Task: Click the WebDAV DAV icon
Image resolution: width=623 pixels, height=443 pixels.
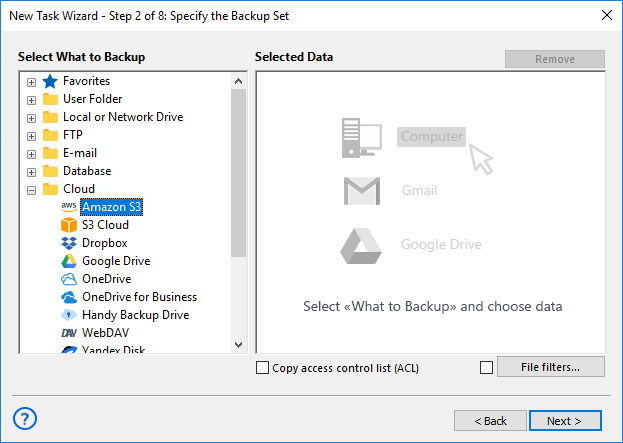Action: click(69, 333)
